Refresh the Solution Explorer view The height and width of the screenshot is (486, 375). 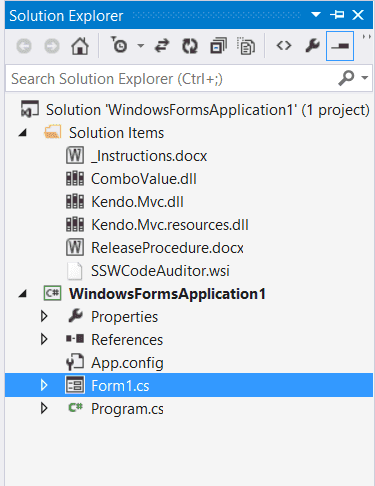point(190,46)
